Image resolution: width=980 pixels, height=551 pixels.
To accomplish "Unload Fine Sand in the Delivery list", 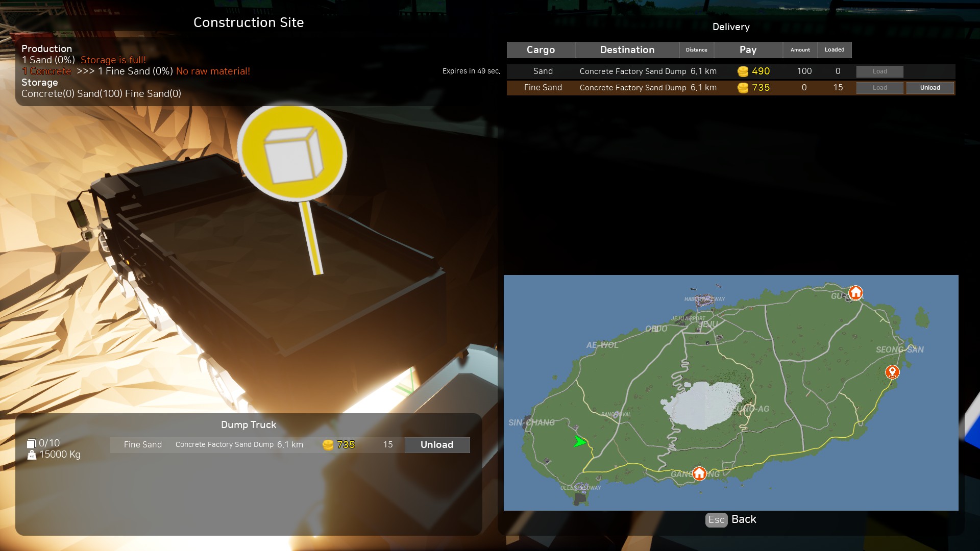I will [929, 88].
